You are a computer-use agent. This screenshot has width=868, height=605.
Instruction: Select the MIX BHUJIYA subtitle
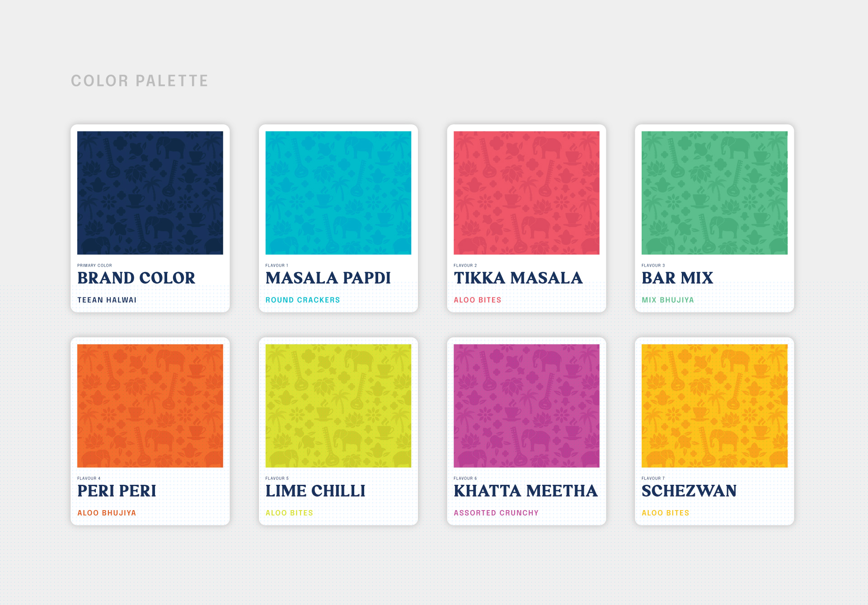click(x=668, y=300)
